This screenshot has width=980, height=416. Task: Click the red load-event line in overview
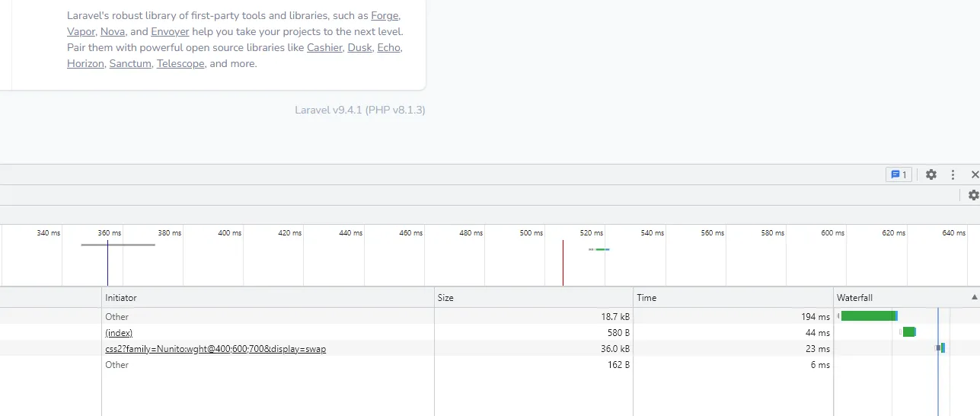pyautogui.click(x=563, y=263)
